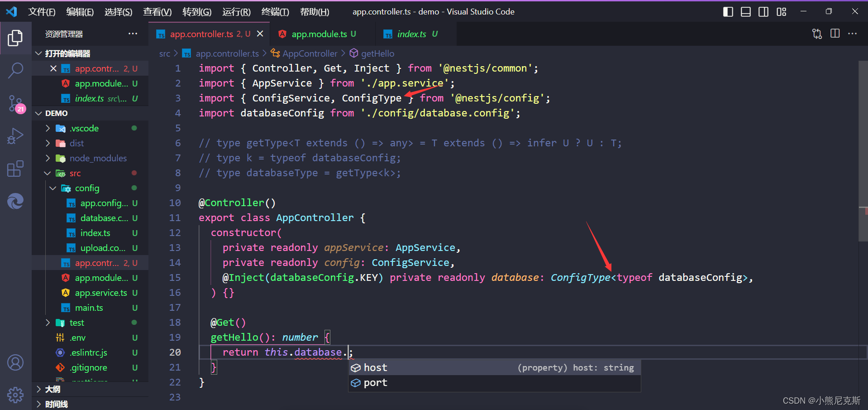Split the editor to the right

pyautogui.click(x=835, y=34)
